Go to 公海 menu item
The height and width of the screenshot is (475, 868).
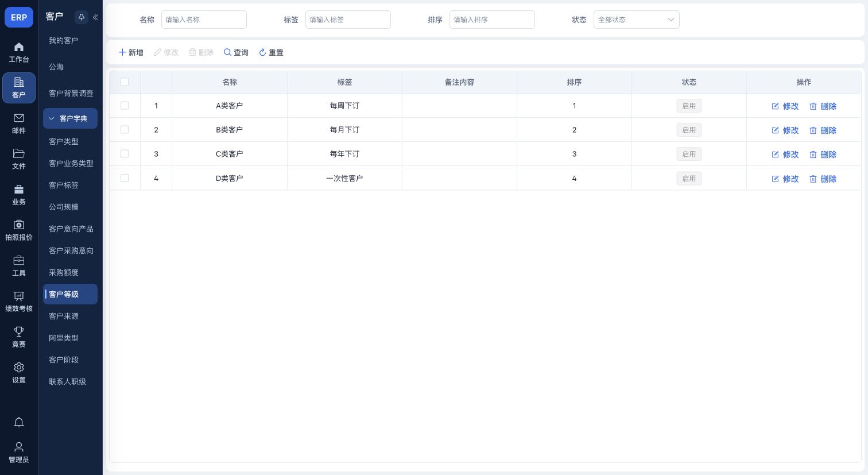pyautogui.click(x=70, y=67)
